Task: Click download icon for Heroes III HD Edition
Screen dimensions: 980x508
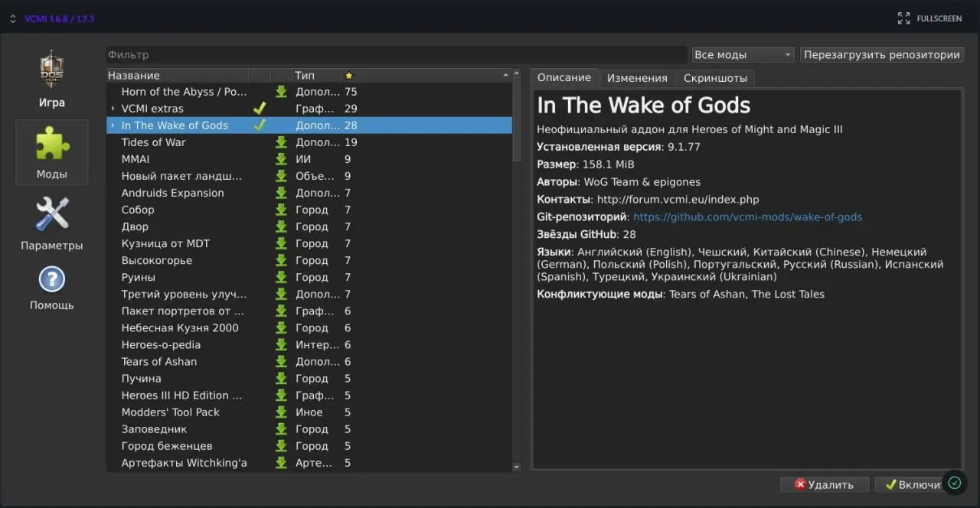Action: tap(281, 395)
